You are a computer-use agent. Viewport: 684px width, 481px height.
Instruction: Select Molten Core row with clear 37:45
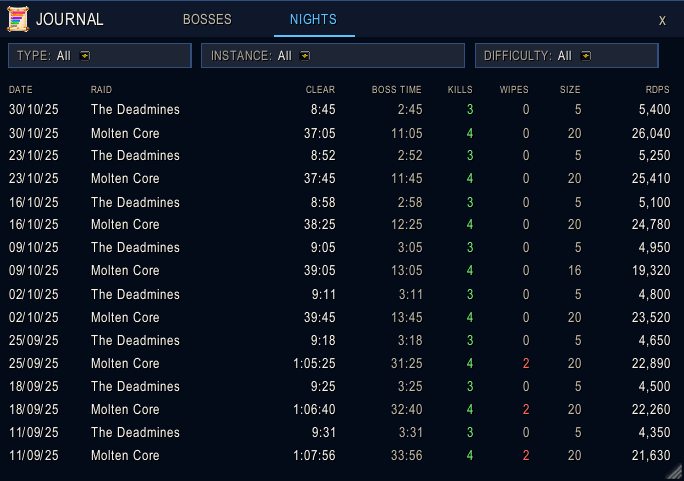coord(339,178)
